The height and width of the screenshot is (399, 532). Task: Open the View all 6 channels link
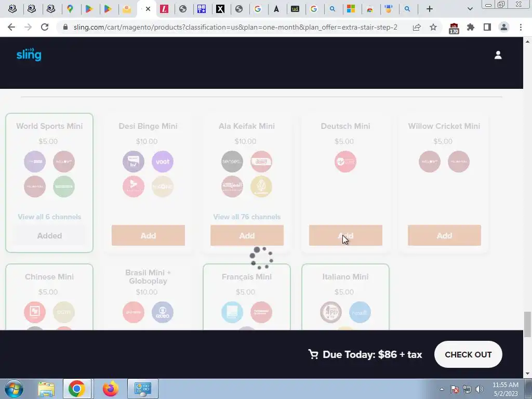pyautogui.click(x=49, y=217)
